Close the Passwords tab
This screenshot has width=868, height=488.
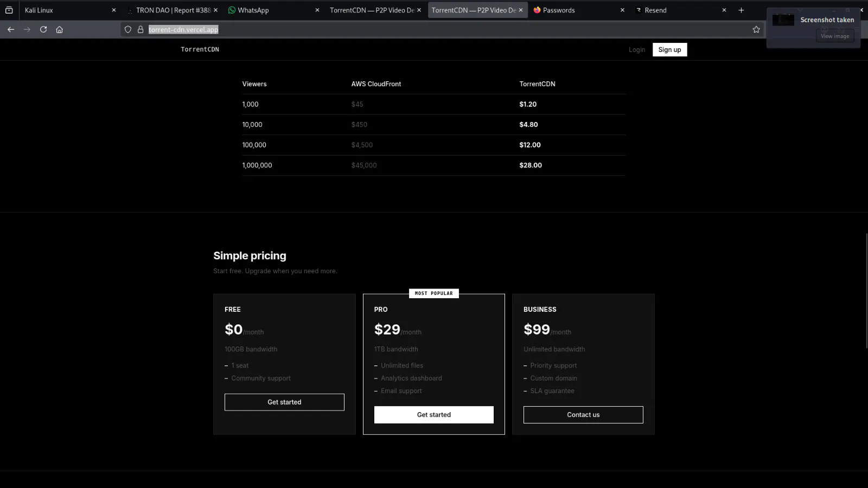(622, 10)
